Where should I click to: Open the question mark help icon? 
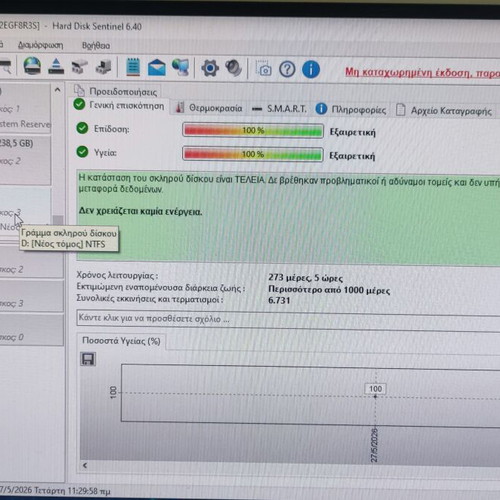(287, 69)
